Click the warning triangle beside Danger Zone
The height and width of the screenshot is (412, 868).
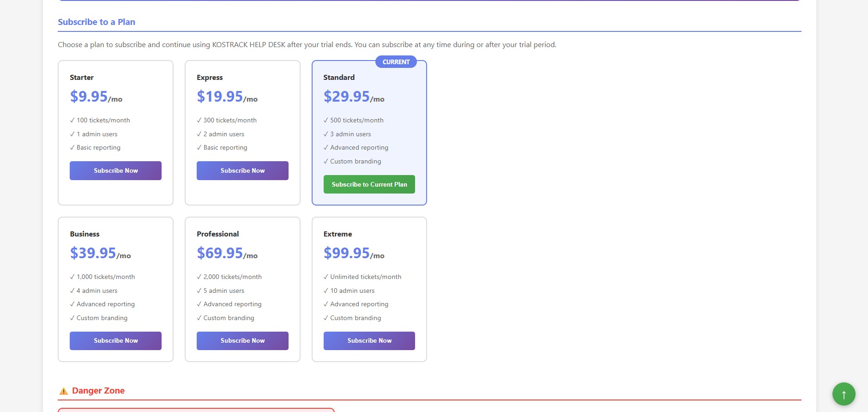click(x=64, y=390)
